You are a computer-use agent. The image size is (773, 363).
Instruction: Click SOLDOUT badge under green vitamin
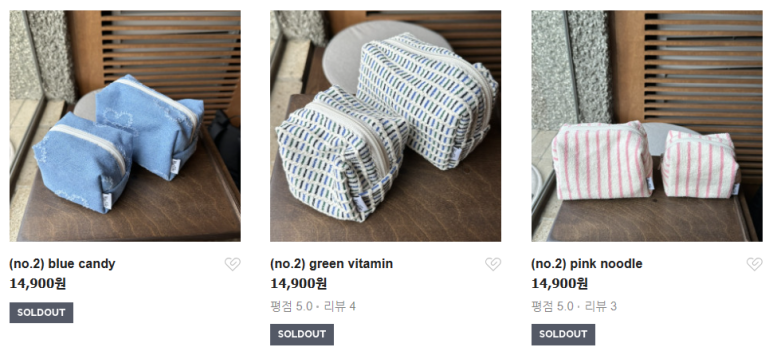coord(302,334)
